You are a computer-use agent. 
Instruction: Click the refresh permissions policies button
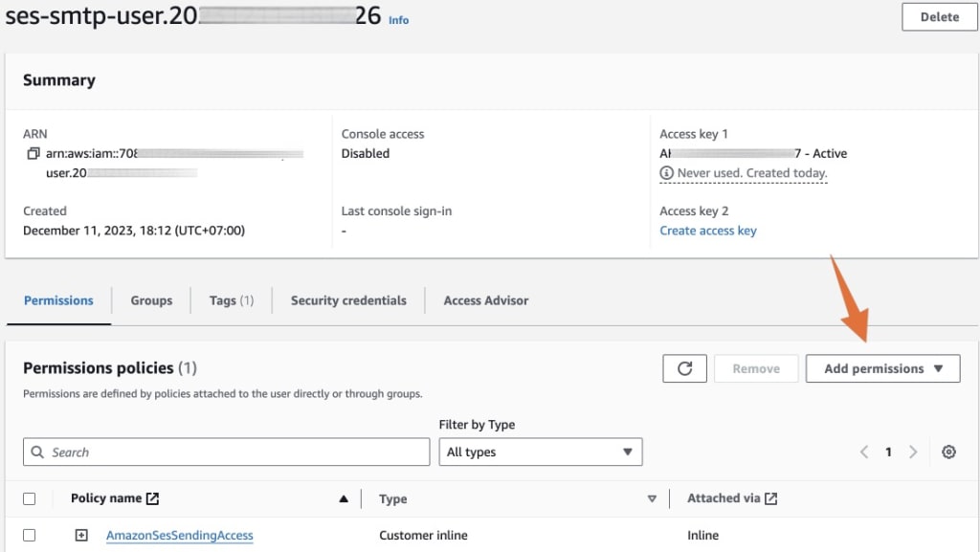pos(684,368)
